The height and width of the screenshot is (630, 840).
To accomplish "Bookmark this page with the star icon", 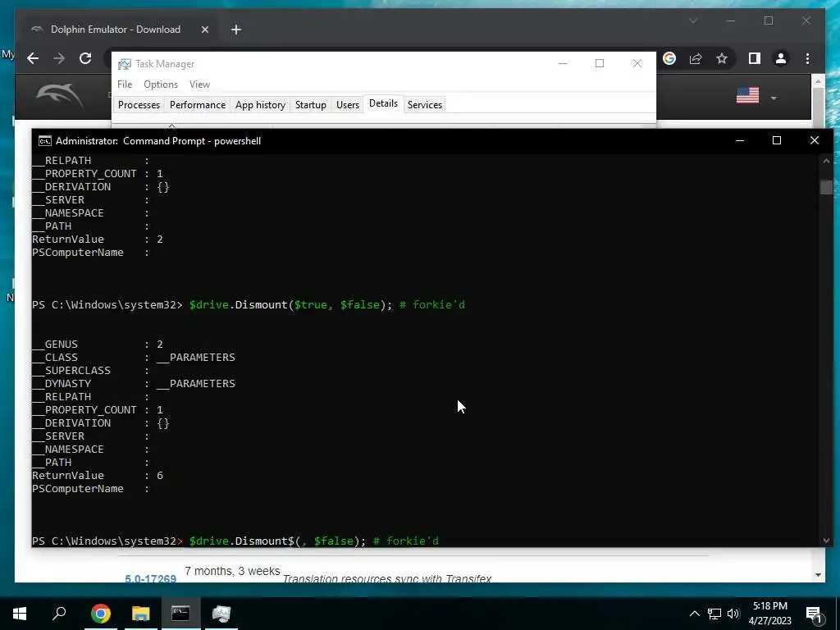I will [x=722, y=58].
